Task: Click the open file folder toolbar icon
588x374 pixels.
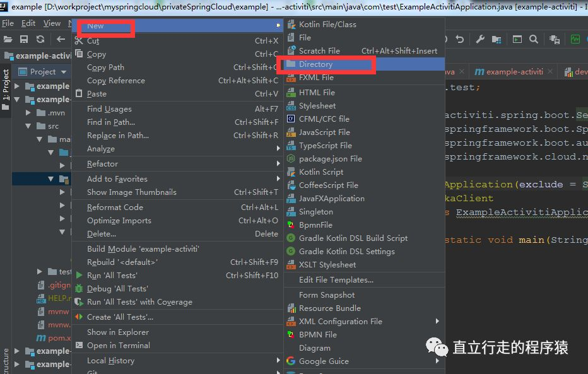Action: tap(8, 38)
